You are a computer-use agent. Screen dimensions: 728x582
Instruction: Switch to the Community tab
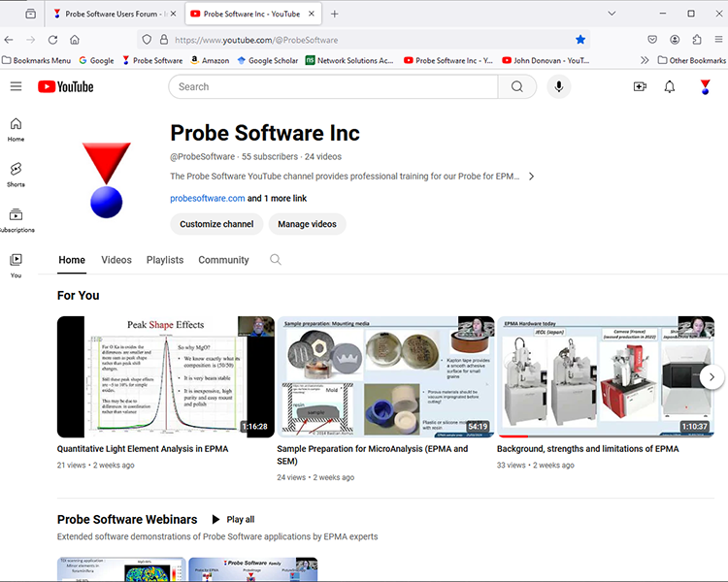[x=223, y=260]
